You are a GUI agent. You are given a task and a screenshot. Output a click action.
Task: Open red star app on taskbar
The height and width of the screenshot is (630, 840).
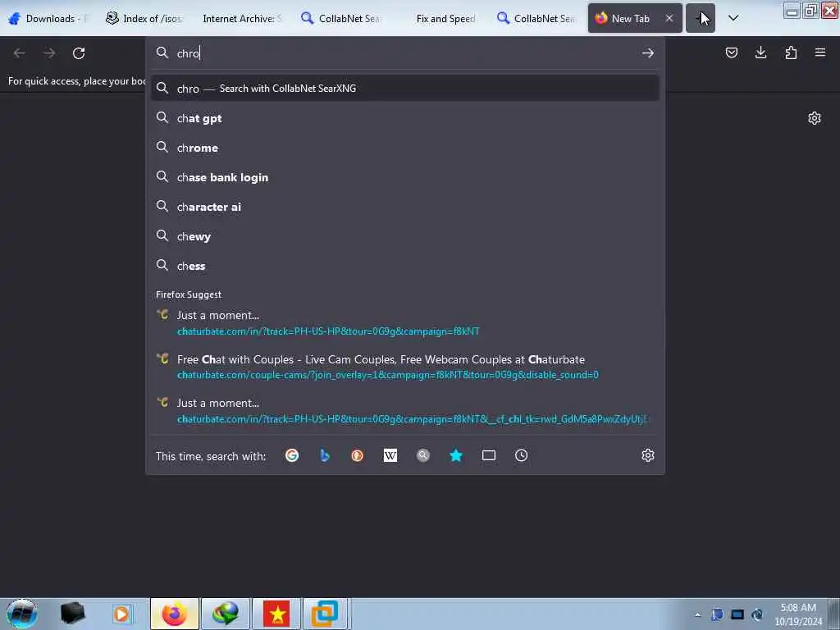(277, 614)
